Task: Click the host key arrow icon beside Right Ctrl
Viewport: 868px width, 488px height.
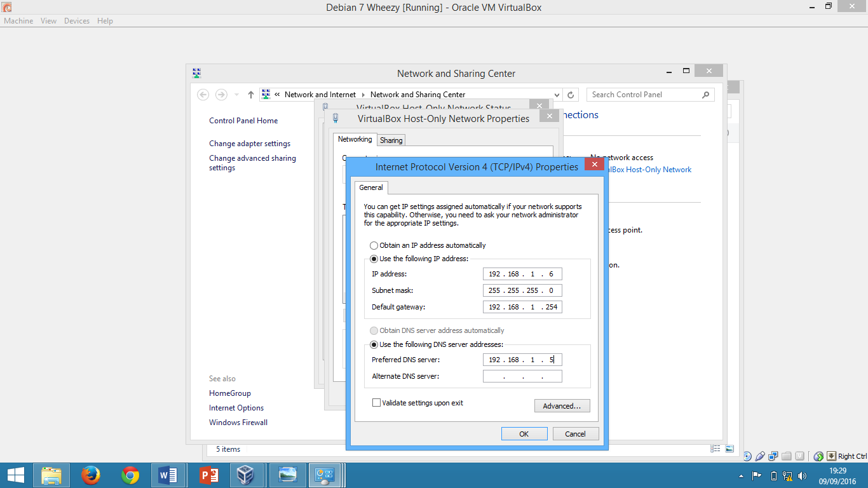Action: (831, 456)
